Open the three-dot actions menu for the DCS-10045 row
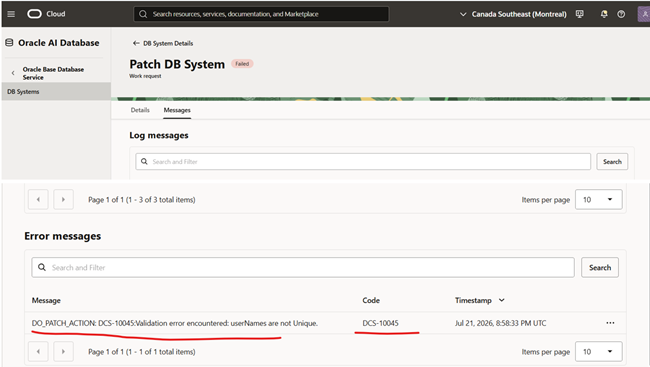The width and height of the screenshot is (650, 367). pyautogui.click(x=610, y=323)
